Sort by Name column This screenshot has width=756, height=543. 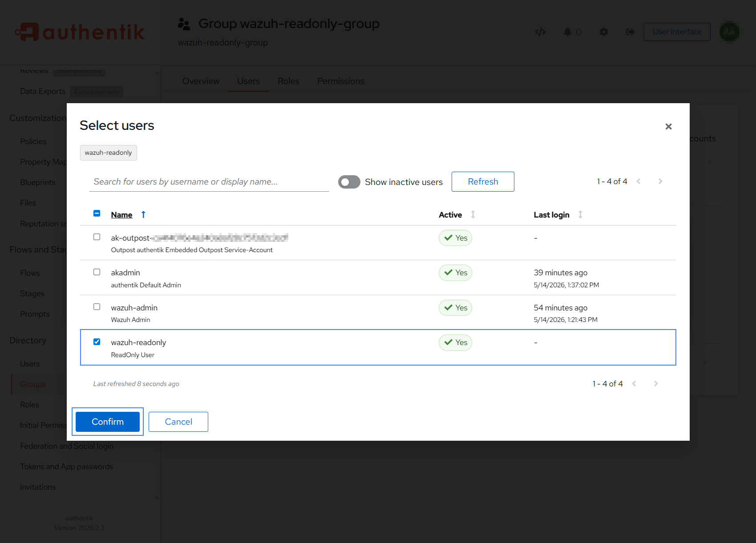(x=121, y=215)
